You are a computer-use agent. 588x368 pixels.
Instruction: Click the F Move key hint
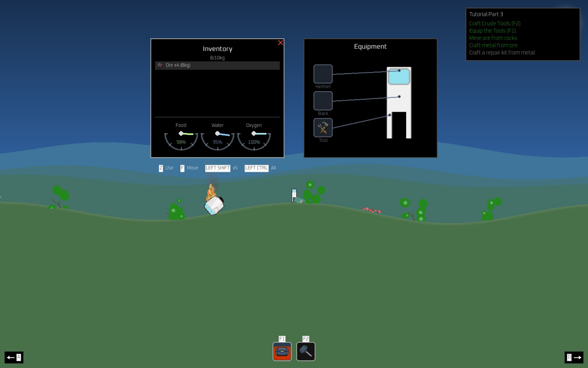189,168
